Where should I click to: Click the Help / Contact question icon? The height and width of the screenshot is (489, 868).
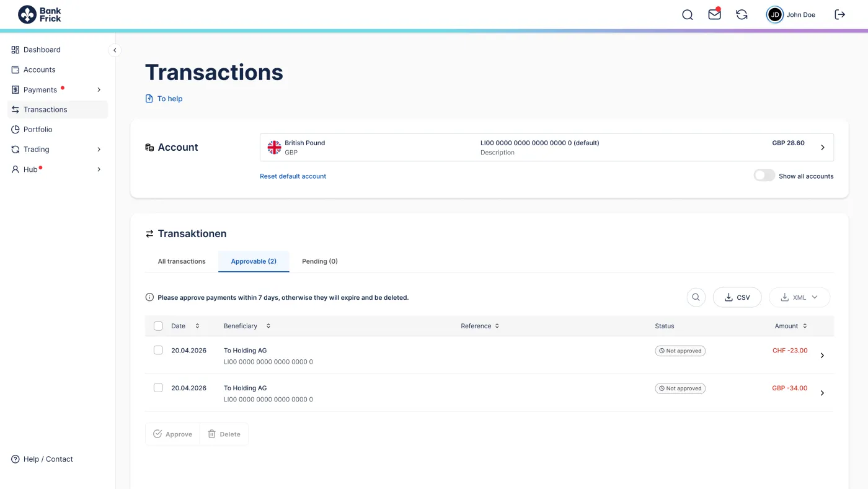(x=15, y=459)
